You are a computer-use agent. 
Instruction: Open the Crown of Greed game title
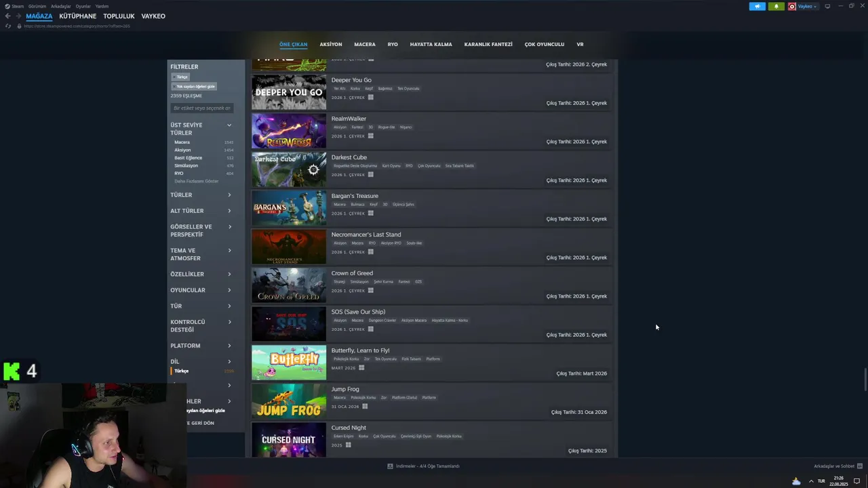(352, 273)
